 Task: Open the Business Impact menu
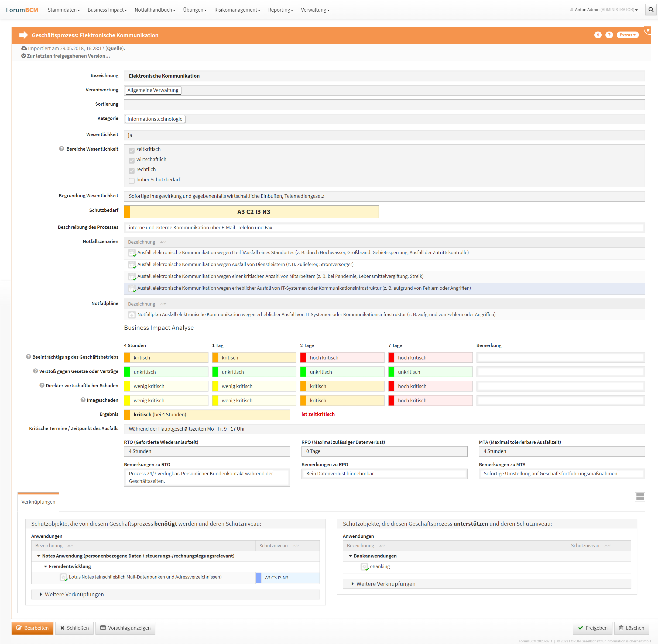[107, 10]
